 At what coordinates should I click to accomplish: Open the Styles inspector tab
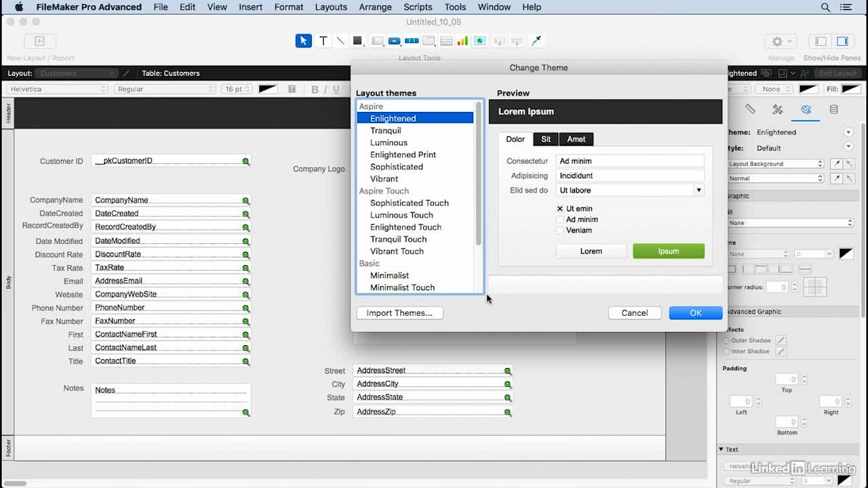tap(778, 109)
